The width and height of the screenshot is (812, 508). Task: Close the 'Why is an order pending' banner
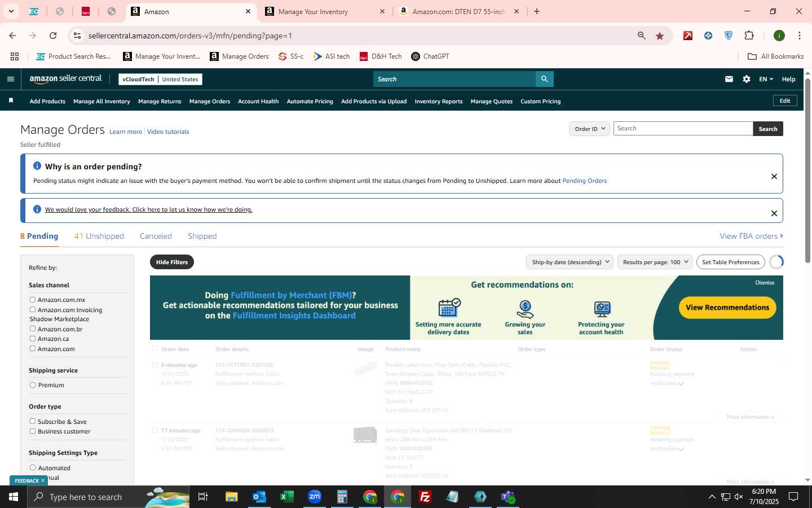[774, 177]
